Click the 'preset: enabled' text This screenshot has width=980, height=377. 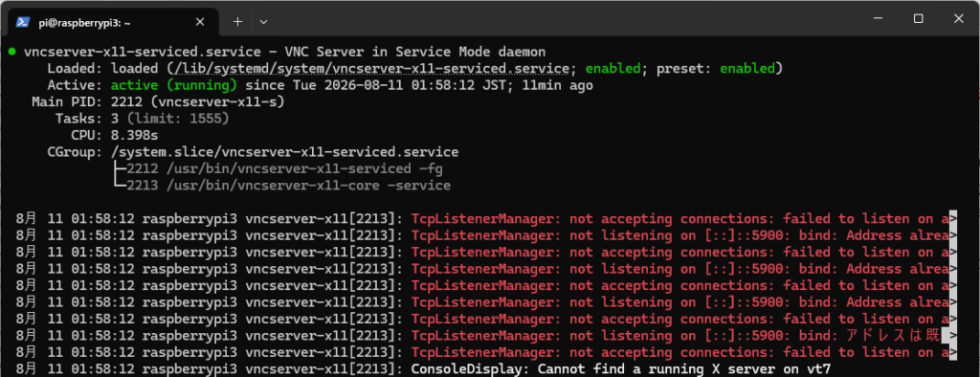point(716,68)
